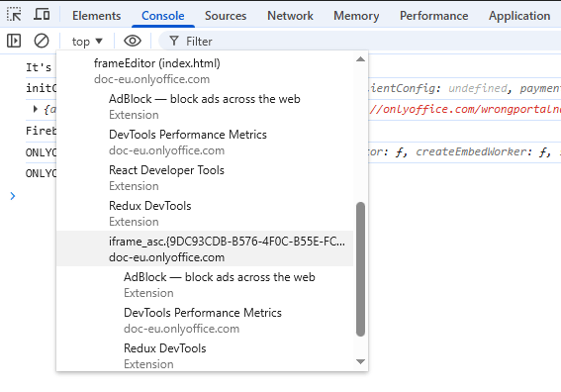This screenshot has width=561, height=392.
Task: Show the console sidebar
Action: pos(14,41)
